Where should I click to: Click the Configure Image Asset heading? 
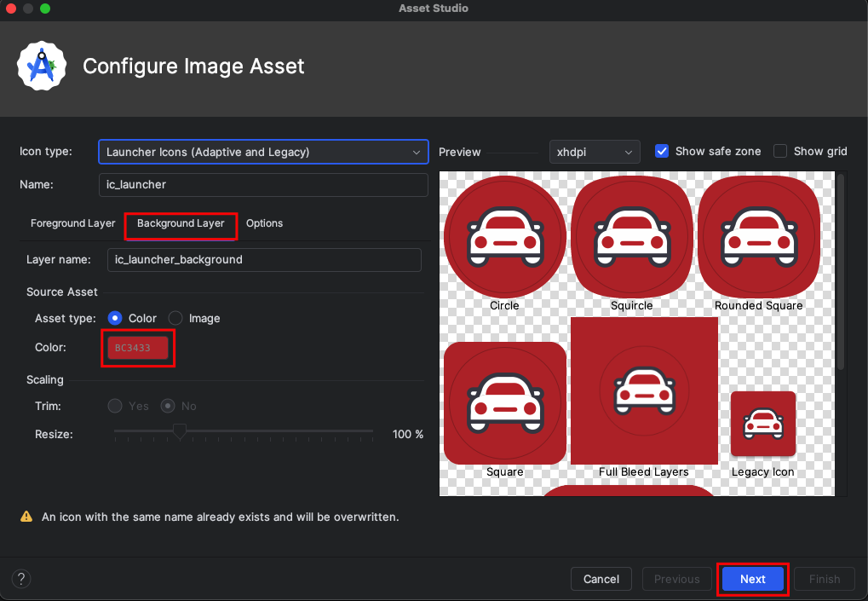coord(193,66)
